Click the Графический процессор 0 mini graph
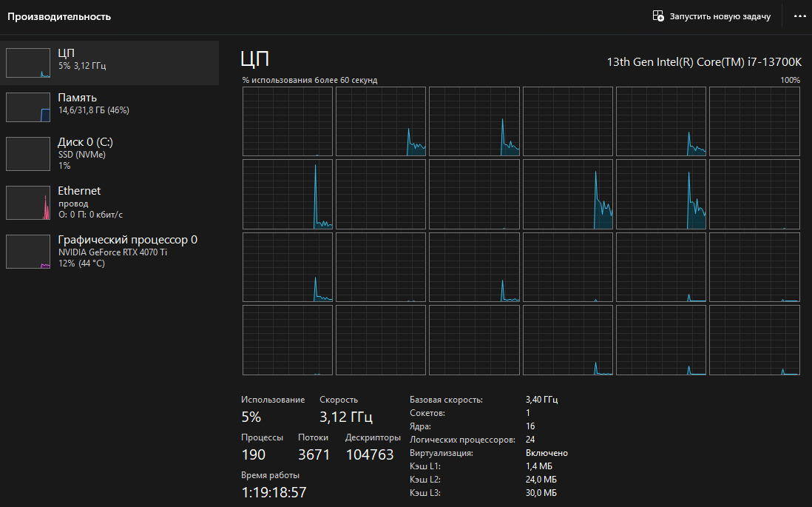 27,252
